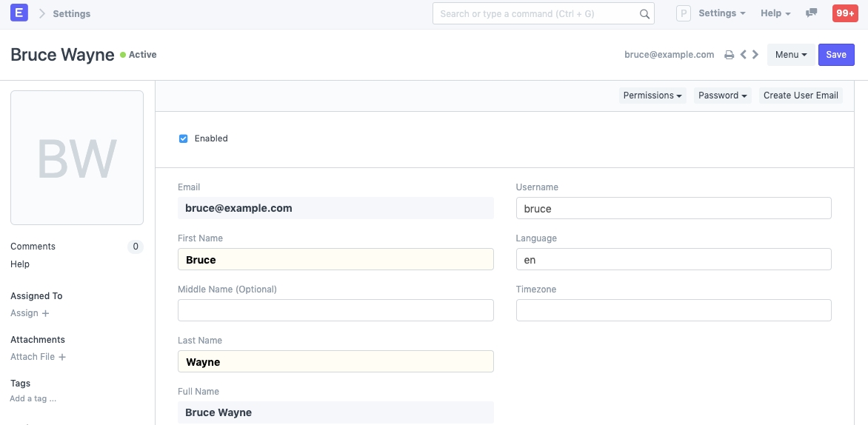
Task: Open the Help menu in navbar
Action: coord(775,13)
